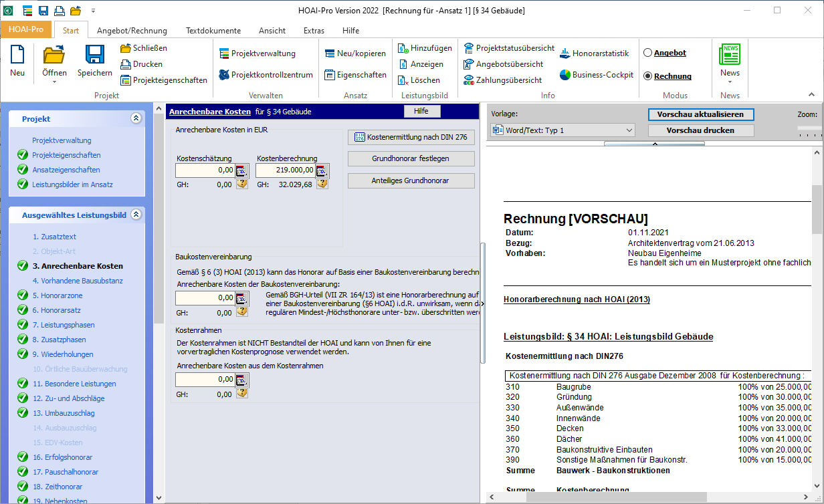
Task: Switch to the Ansicht ribbon tab
Action: (x=272, y=31)
